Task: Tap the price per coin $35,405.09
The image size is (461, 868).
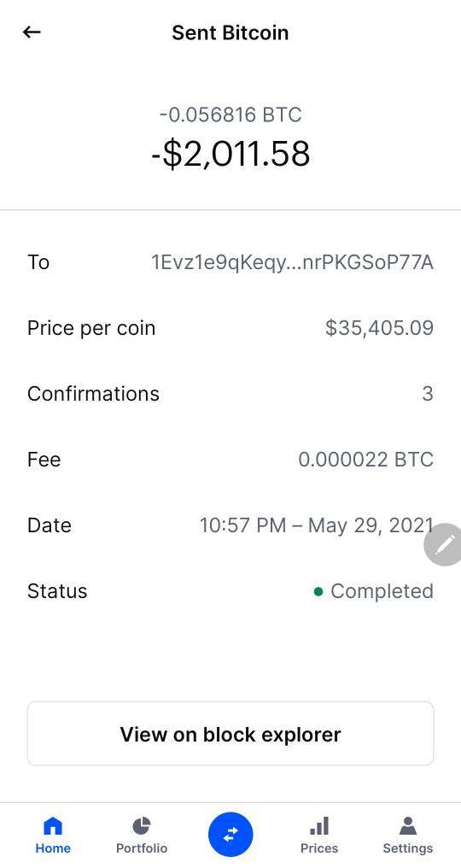Action: (x=379, y=328)
